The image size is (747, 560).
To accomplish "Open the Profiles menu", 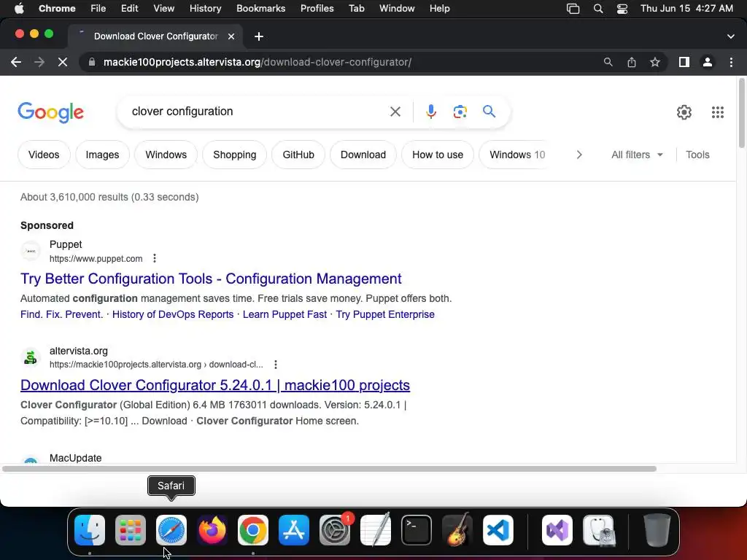I will click(317, 9).
